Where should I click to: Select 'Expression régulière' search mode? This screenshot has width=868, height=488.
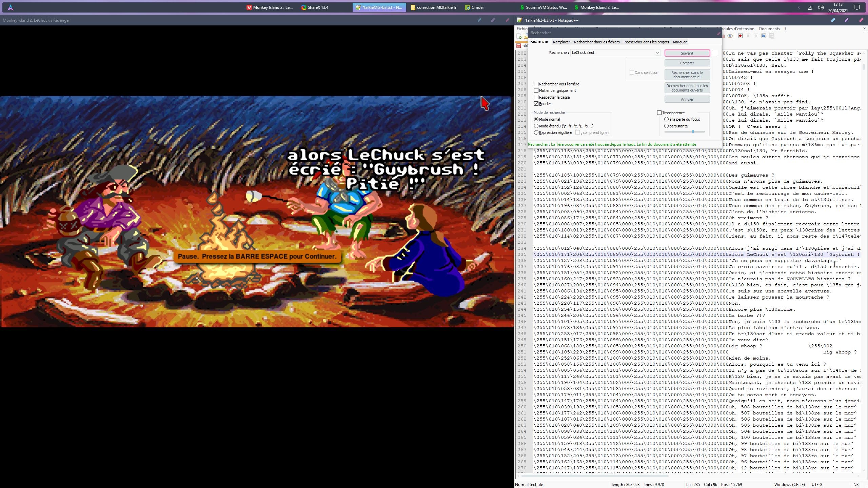click(x=536, y=133)
